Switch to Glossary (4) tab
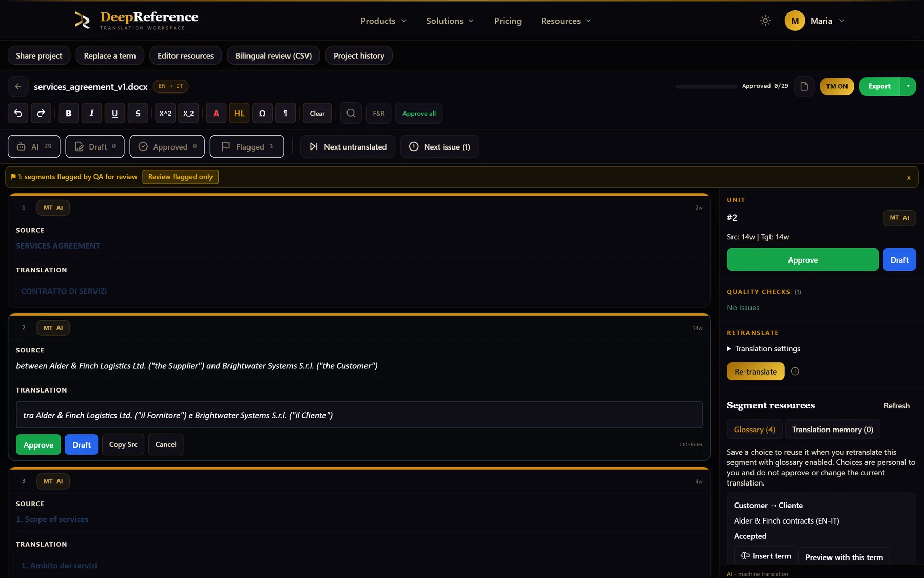 (755, 430)
